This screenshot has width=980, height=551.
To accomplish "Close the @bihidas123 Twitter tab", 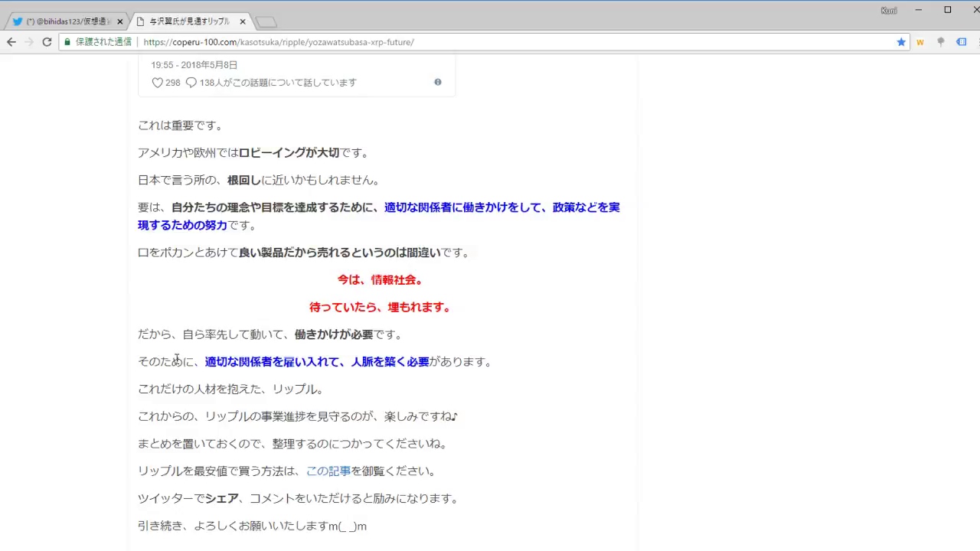I will (119, 21).
